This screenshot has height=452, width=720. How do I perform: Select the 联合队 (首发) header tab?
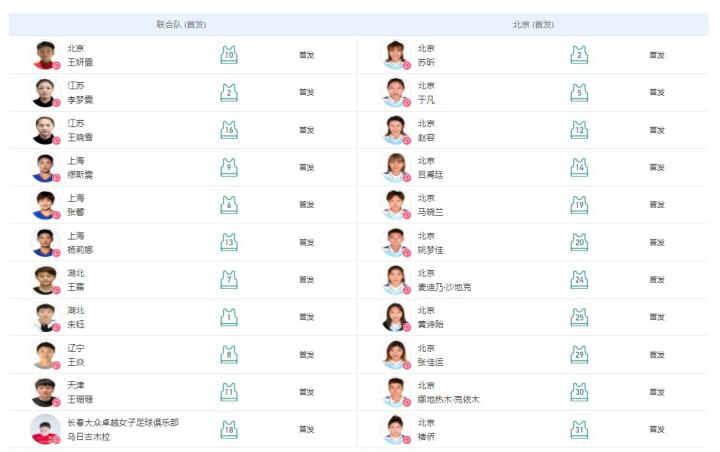(181, 24)
